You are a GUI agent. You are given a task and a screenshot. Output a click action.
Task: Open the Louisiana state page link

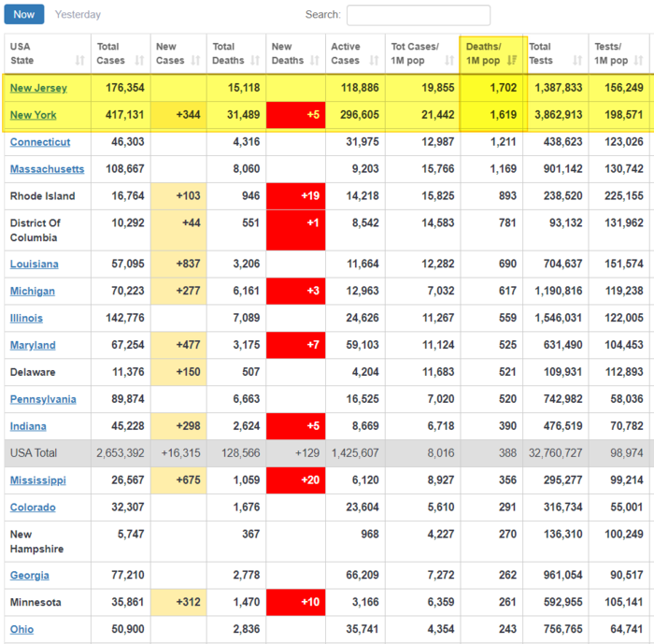pyautogui.click(x=34, y=264)
